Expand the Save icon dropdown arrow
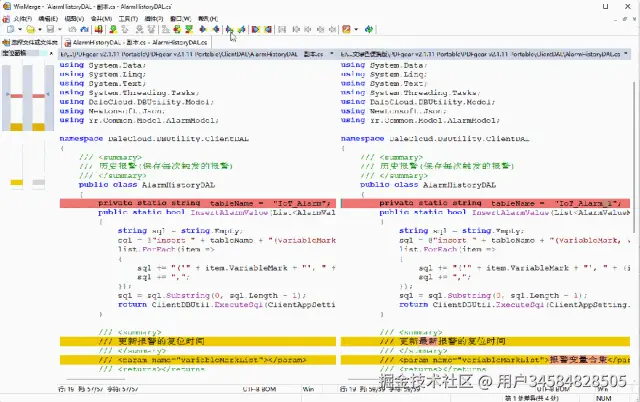The width and height of the screenshot is (640, 402). (x=60, y=29)
